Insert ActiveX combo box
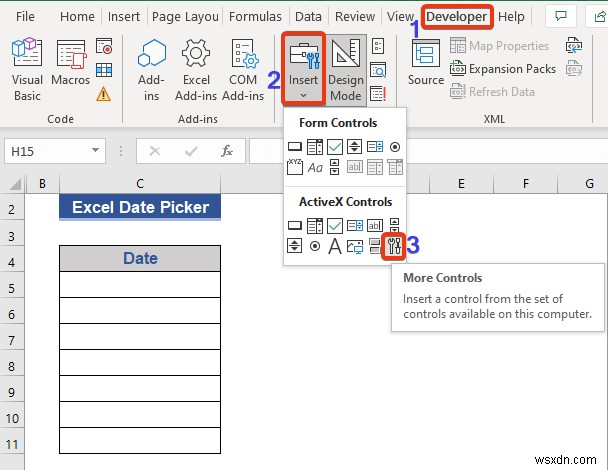 [x=315, y=225]
